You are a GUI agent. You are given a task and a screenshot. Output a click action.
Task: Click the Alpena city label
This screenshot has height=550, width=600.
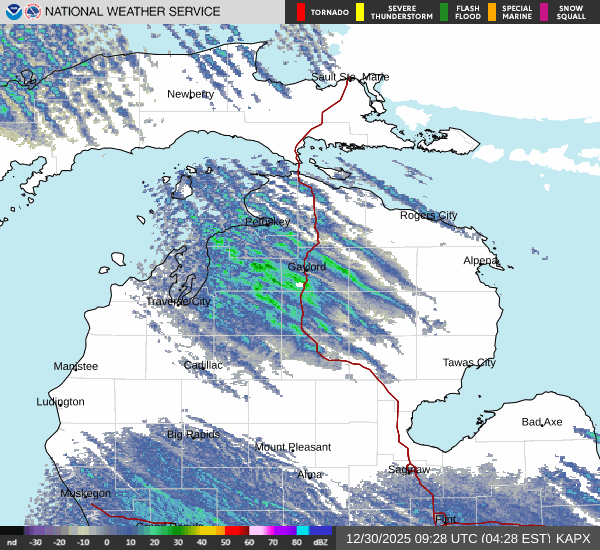(480, 260)
